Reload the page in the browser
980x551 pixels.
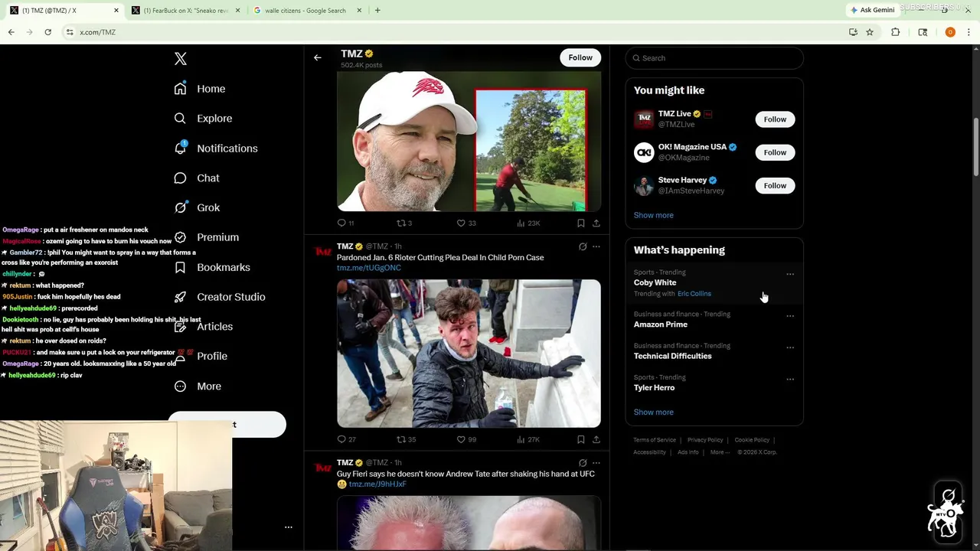[x=47, y=32]
